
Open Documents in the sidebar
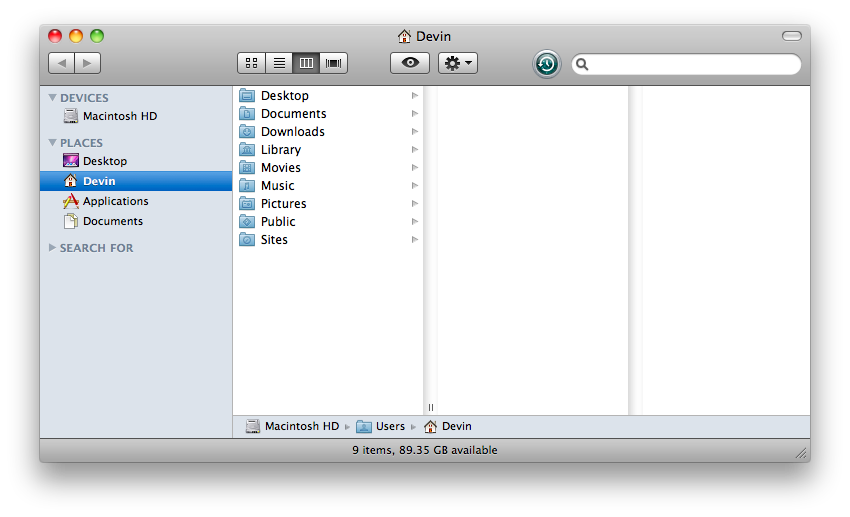click(x=136, y=221)
